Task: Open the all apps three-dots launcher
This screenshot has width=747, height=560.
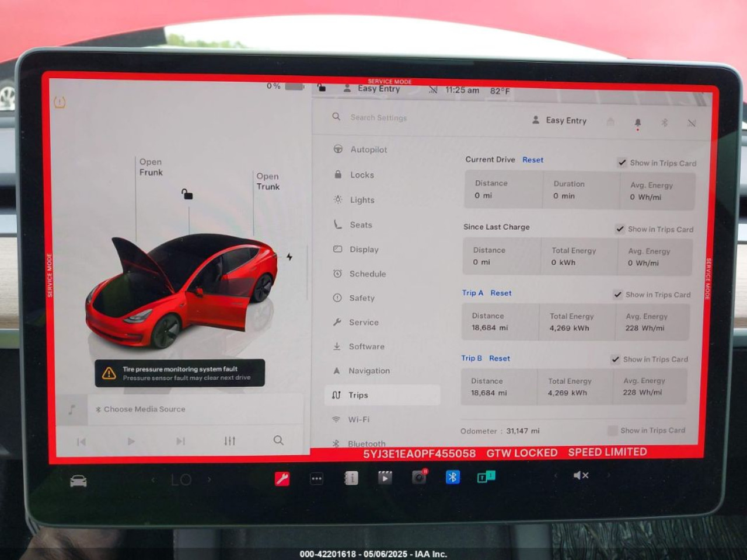Action: (316, 478)
